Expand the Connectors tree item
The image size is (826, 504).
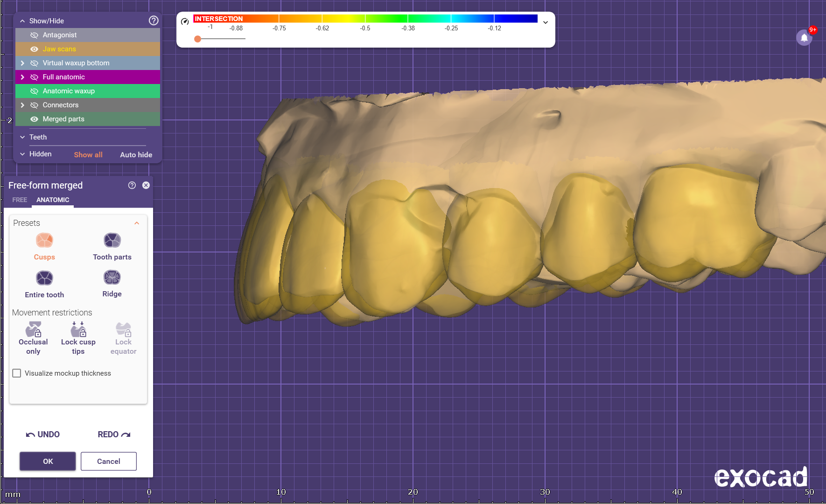(22, 105)
